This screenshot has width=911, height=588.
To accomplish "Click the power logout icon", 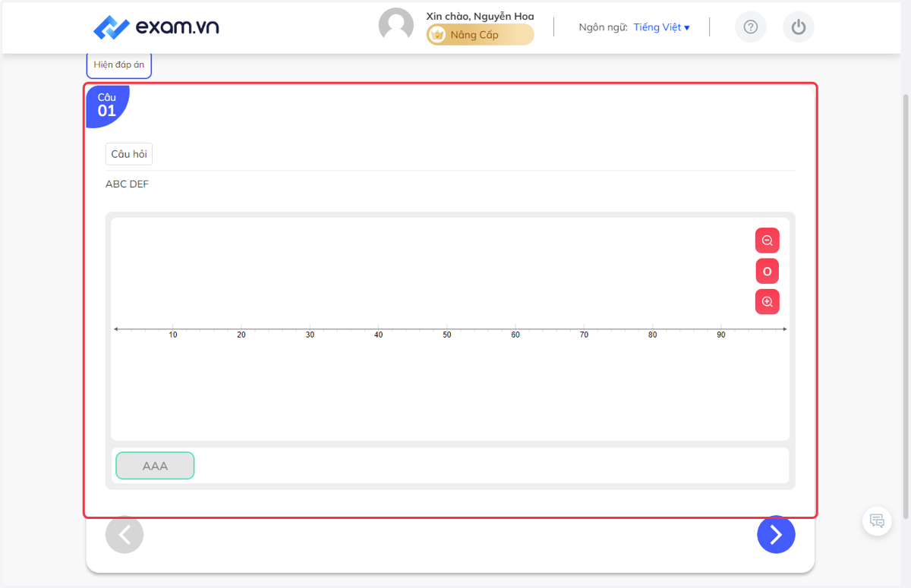I will click(798, 27).
